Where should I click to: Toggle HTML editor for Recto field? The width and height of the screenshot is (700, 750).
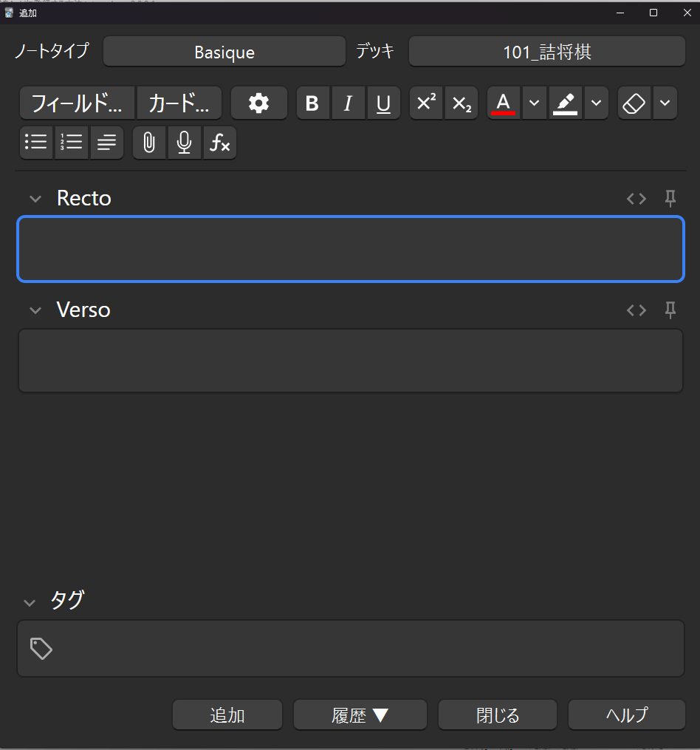click(x=636, y=198)
